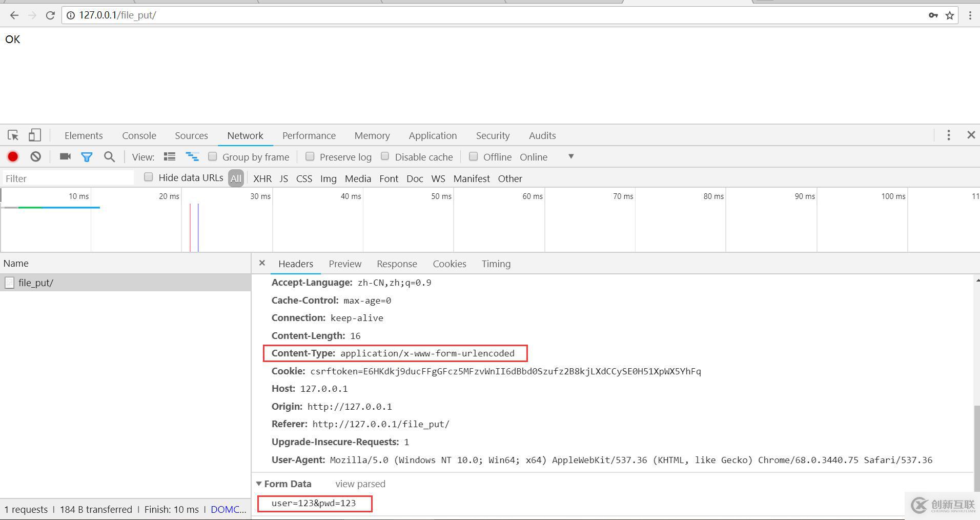The width and height of the screenshot is (980, 520).
Task: Open DevTools customize three-dot menu
Action: tap(949, 135)
